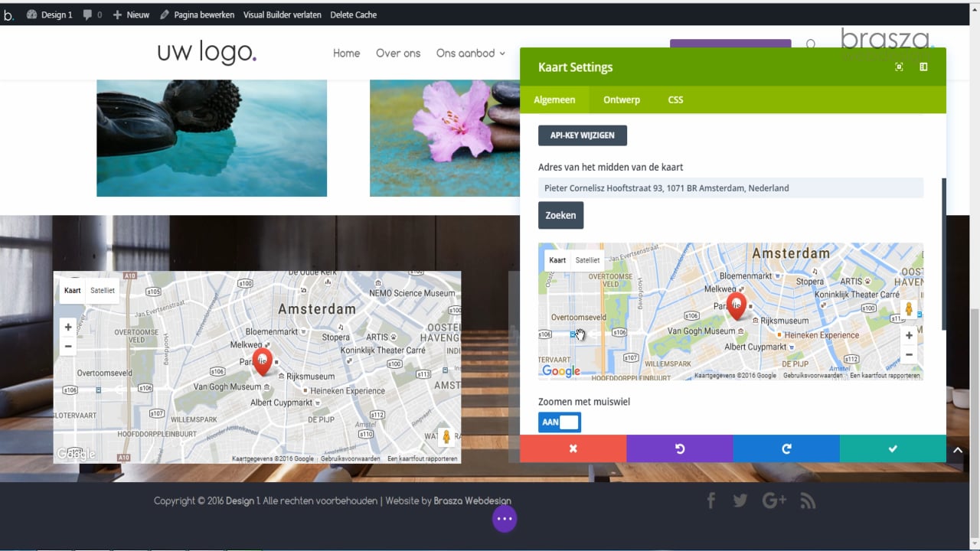The height and width of the screenshot is (551, 980).
Task: Select Kaart view in settings panel map
Action: tap(557, 260)
